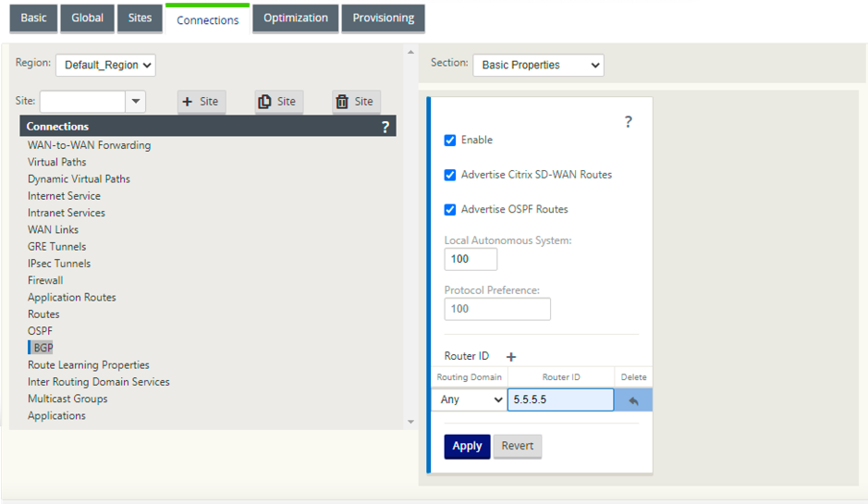Viewport: 868px width, 504px height.
Task: Open Firewall item
Action: [45, 281]
